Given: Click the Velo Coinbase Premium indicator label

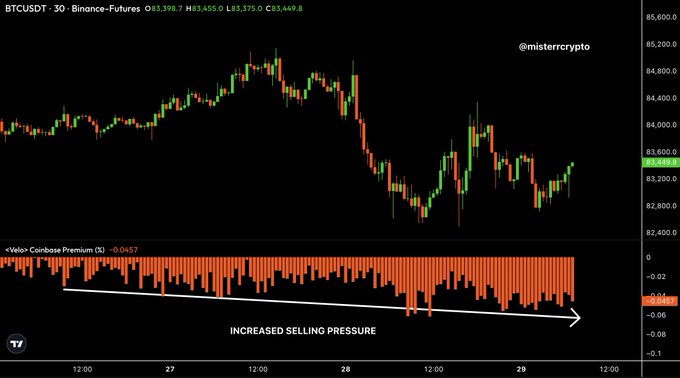Looking at the screenshot, I should click(55, 250).
